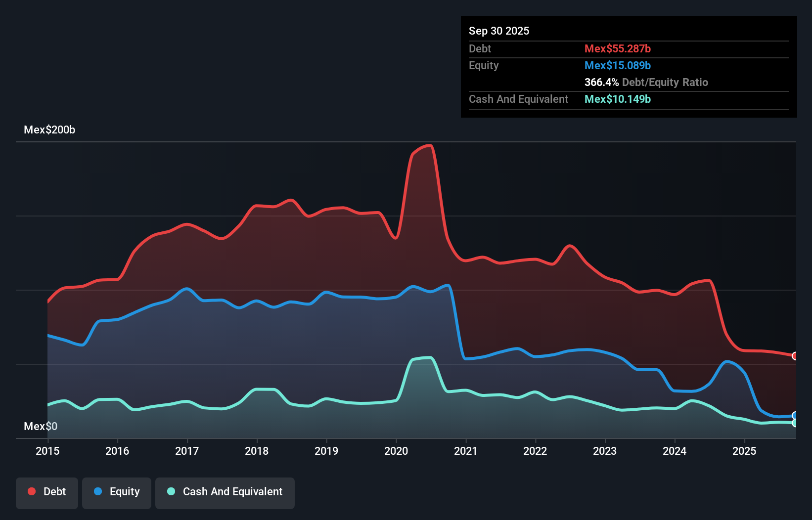
Task: Click the teal Cash And Equivalent legend dot
Action: click(171, 491)
